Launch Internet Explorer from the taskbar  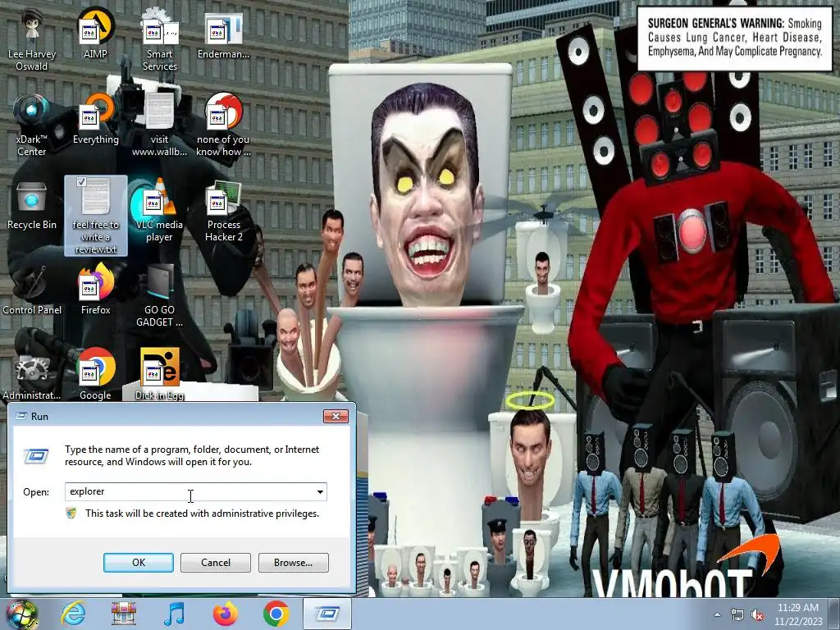coord(73,614)
